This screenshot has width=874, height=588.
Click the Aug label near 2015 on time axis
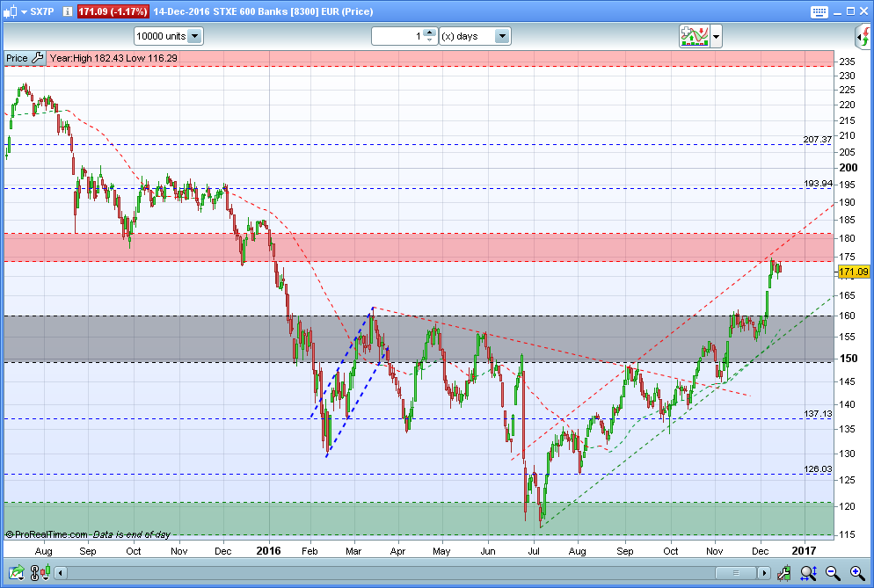click(x=43, y=551)
